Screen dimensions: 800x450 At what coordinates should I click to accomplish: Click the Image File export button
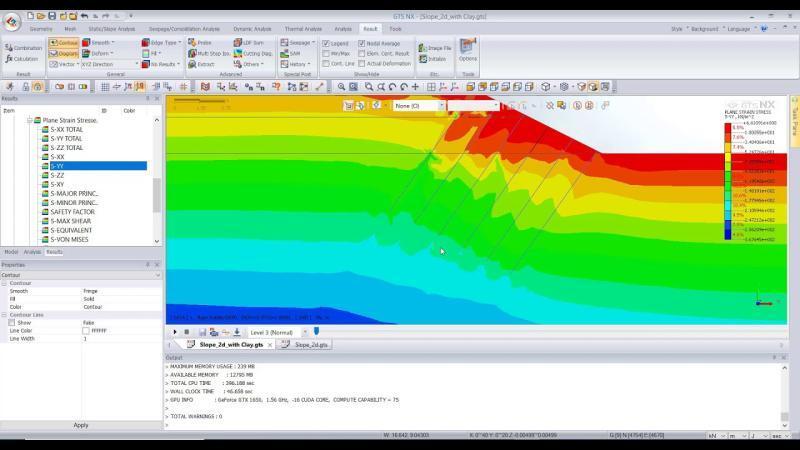pos(435,47)
